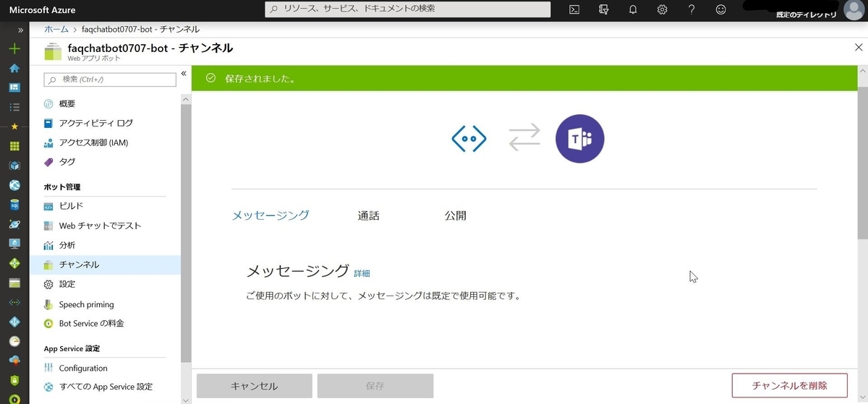Open Azure Active Directory sidebar icon
Viewport: 868px width, 404px height.
[x=14, y=322]
